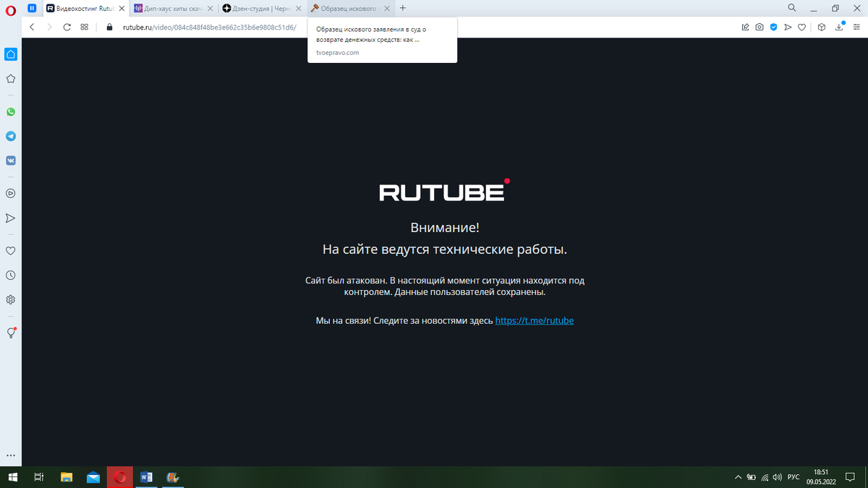
Task: Open the sidebar home workspace icon
Action: tap(11, 54)
